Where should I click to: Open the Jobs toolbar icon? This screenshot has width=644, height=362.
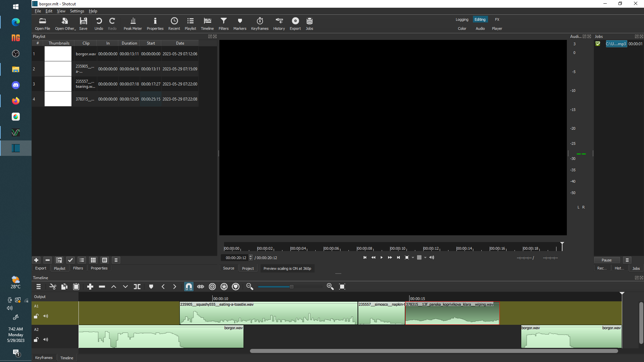pyautogui.click(x=309, y=24)
